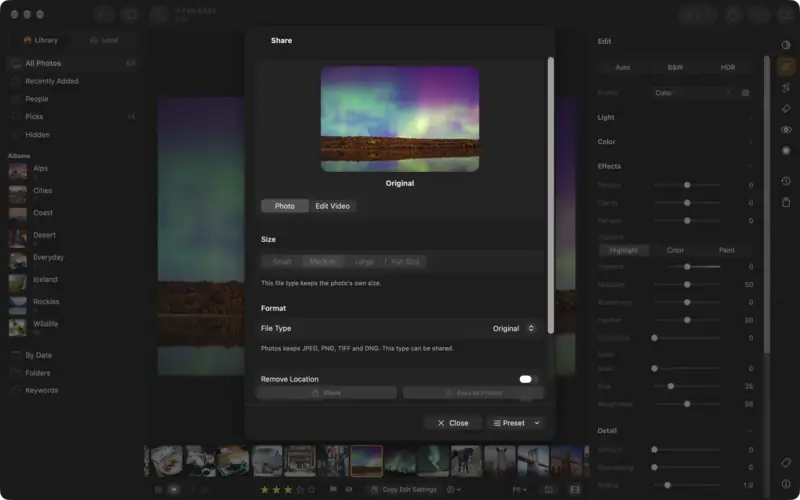800x500 pixels.
Task: Click the Share button in the dialog
Action: point(327,393)
